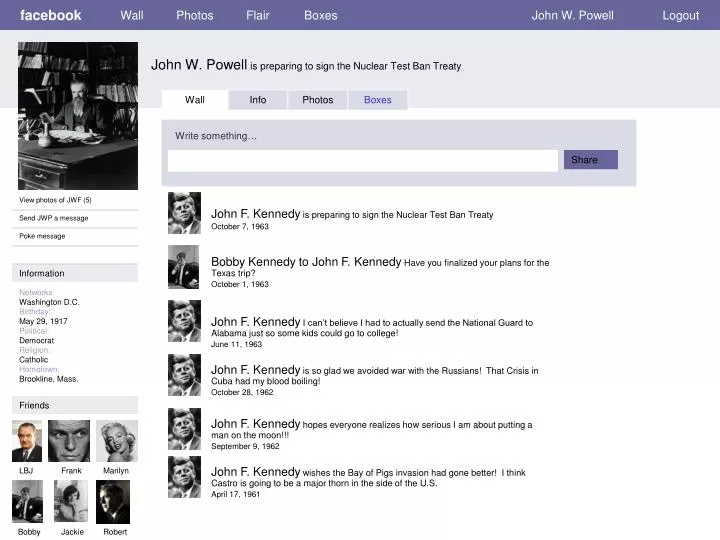Open the large profile photo
This screenshot has width=720, height=540.
[x=78, y=116]
